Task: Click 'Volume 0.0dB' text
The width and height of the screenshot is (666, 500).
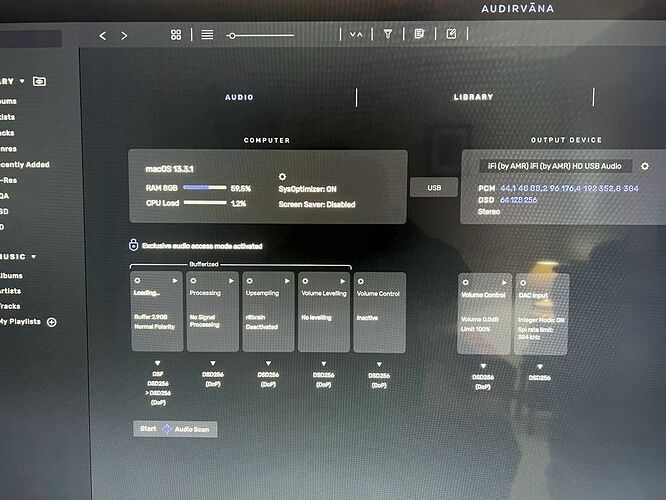Action: tap(480, 319)
